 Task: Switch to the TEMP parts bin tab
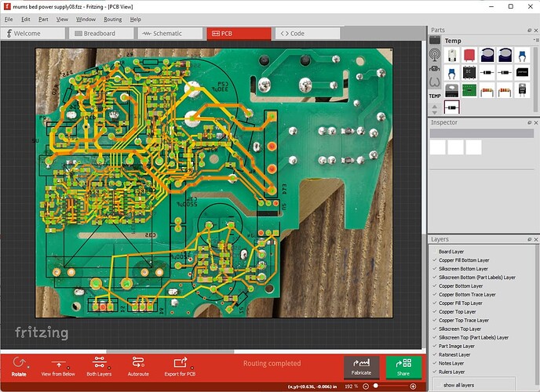pyautogui.click(x=435, y=96)
